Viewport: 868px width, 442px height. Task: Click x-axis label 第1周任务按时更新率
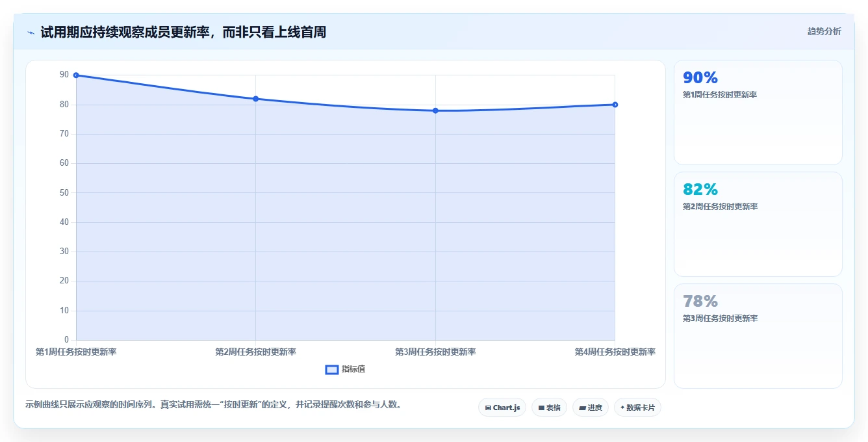coord(76,352)
